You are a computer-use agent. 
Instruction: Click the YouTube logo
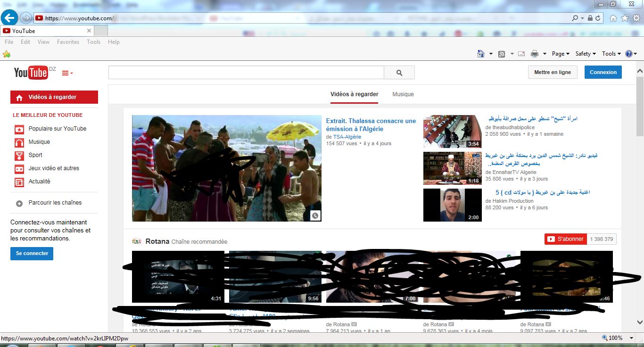[x=31, y=73]
